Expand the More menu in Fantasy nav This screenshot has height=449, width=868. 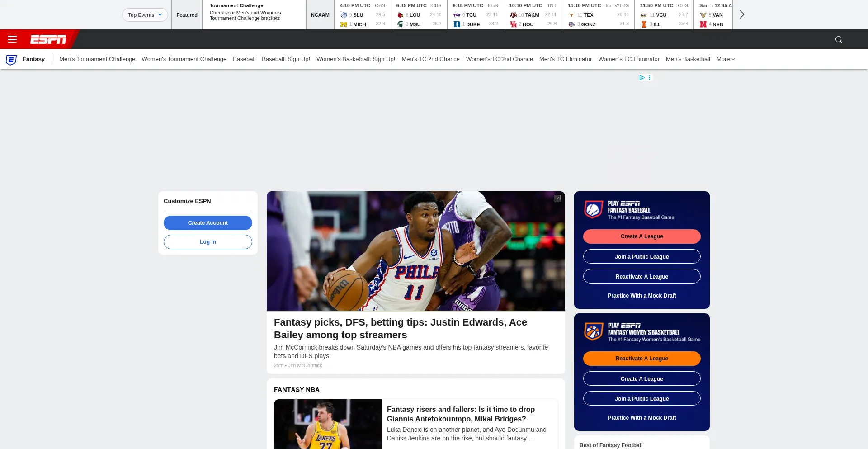pyautogui.click(x=726, y=59)
